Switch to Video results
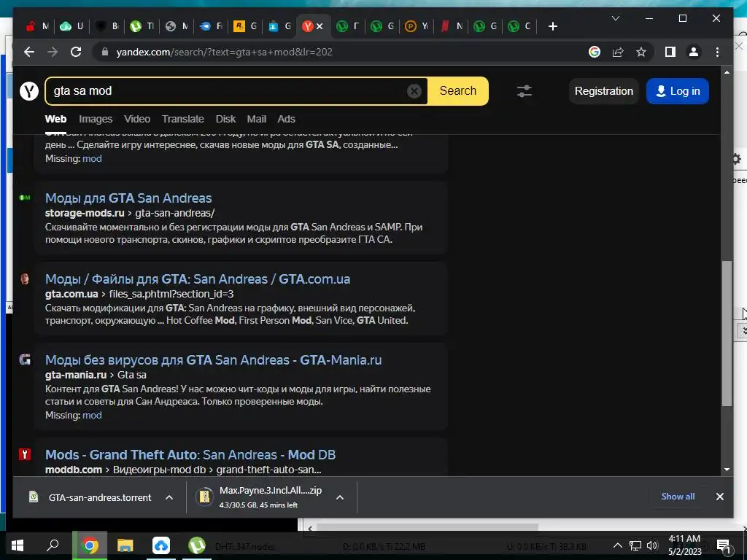 click(x=137, y=119)
